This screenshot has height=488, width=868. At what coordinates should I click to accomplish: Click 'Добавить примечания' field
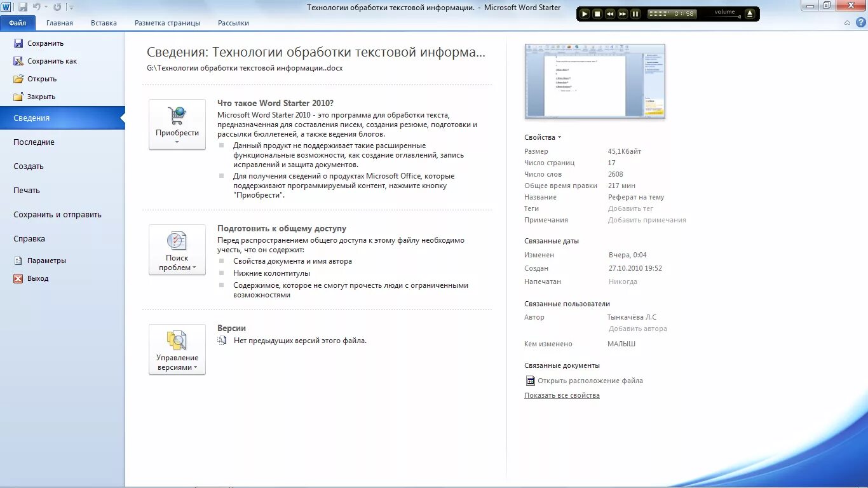click(647, 220)
